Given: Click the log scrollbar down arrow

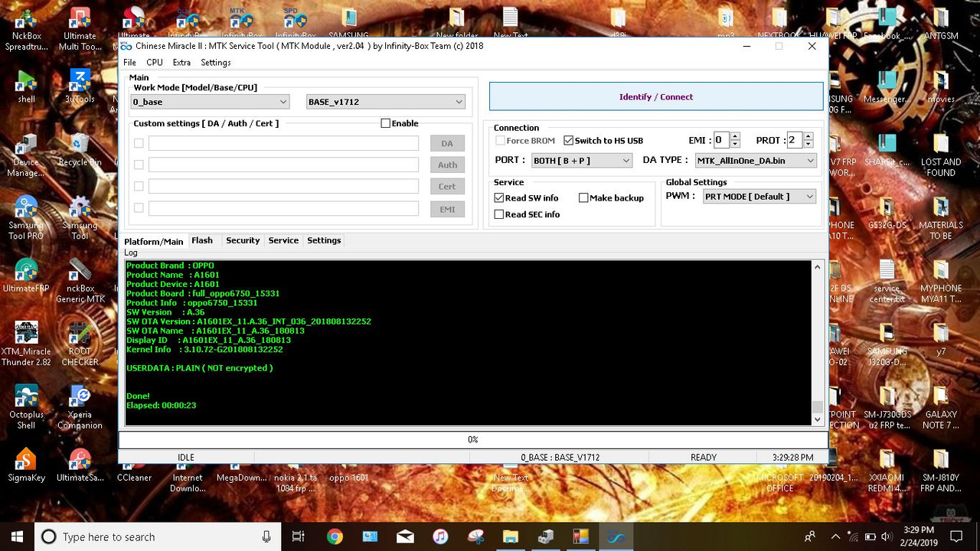Looking at the screenshot, I should [817, 419].
